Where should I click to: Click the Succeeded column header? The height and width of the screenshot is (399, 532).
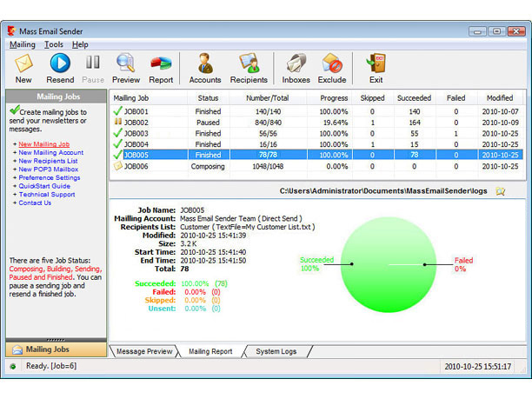(x=415, y=98)
